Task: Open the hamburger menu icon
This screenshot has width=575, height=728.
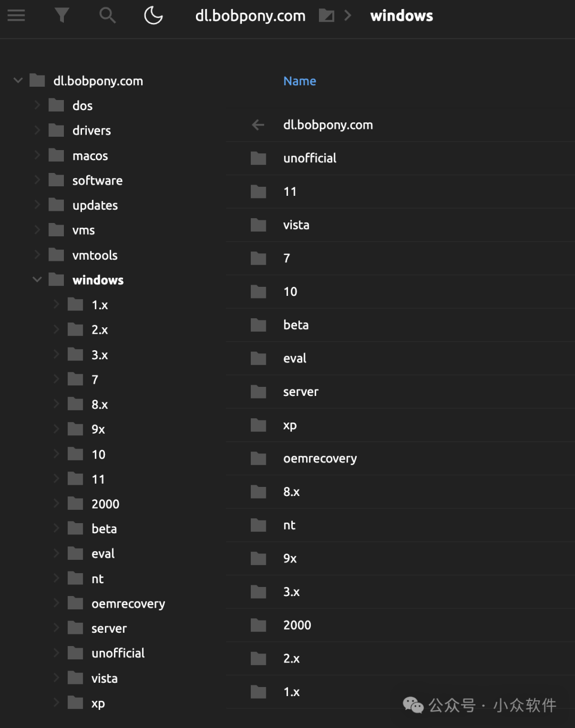Action: pos(16,15)
